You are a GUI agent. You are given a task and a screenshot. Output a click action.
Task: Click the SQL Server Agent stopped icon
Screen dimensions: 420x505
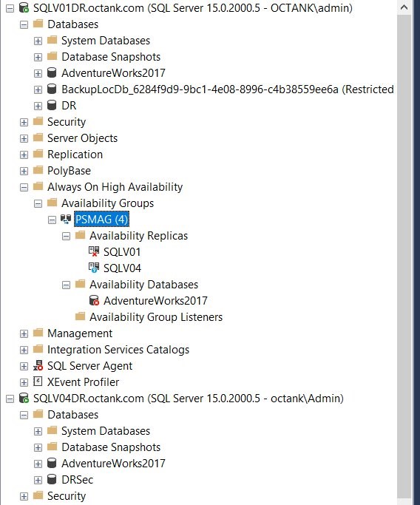38,365
